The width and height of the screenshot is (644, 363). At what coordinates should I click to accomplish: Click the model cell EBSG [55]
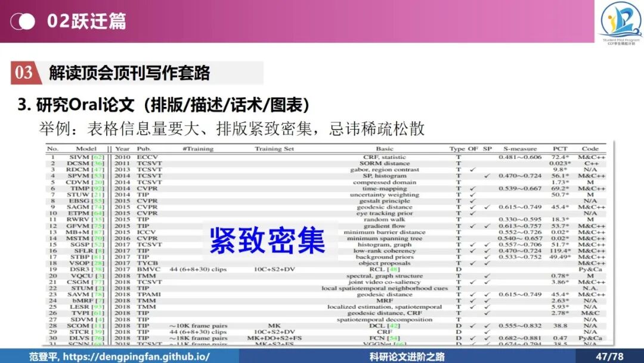pos(86,201)
